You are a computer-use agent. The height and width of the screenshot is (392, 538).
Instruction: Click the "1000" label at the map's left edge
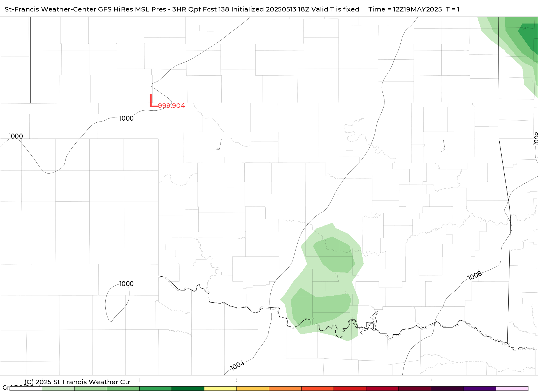pos(16,136)
